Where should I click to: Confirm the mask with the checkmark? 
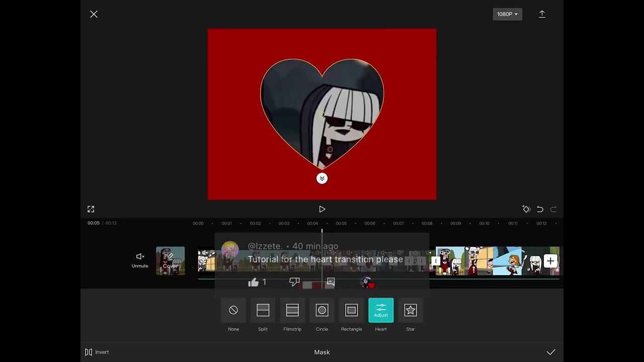[551, 352]
